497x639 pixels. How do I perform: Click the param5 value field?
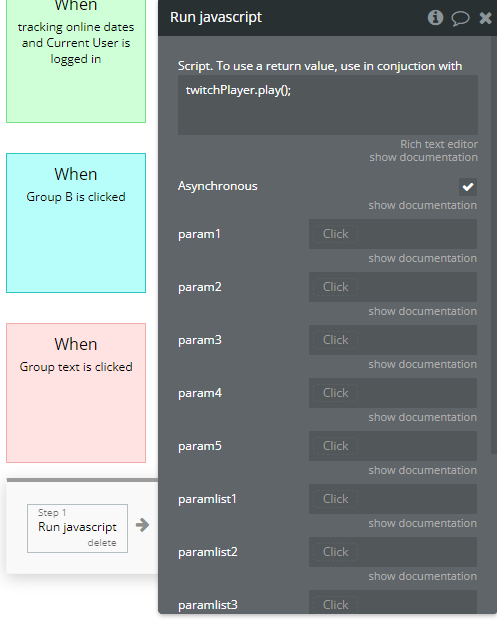(393, 446)
